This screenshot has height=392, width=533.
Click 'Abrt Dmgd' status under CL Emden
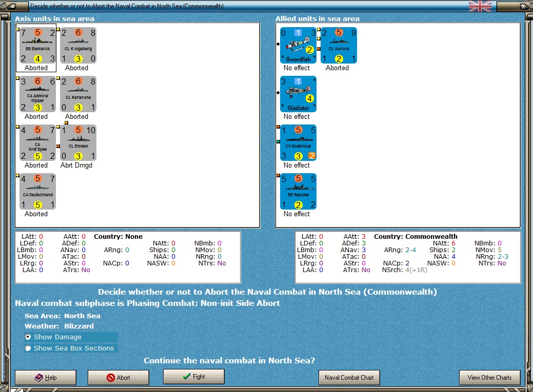point(76,166)
